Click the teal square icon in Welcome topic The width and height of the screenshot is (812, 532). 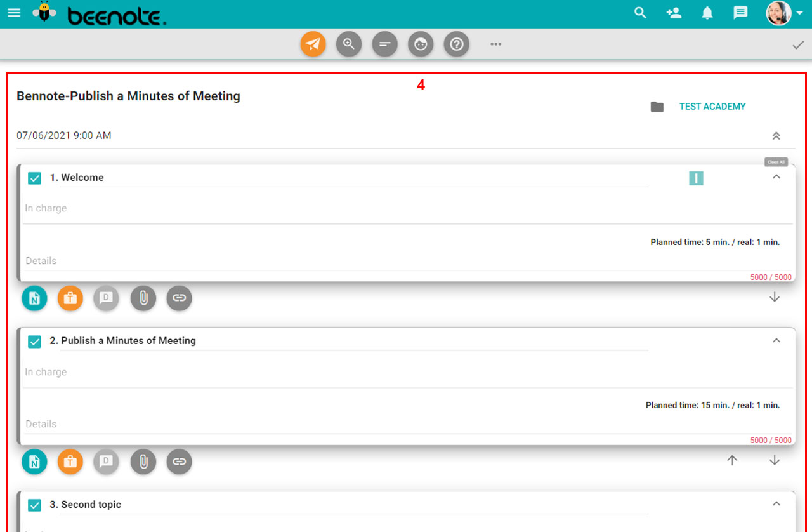(696, 178)
